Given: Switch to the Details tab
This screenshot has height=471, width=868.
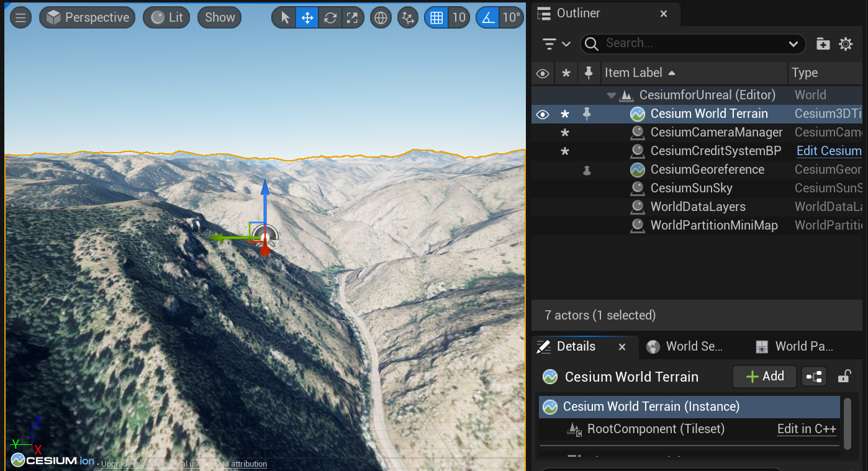Looking at the screenshot, I should click(576, 346).
